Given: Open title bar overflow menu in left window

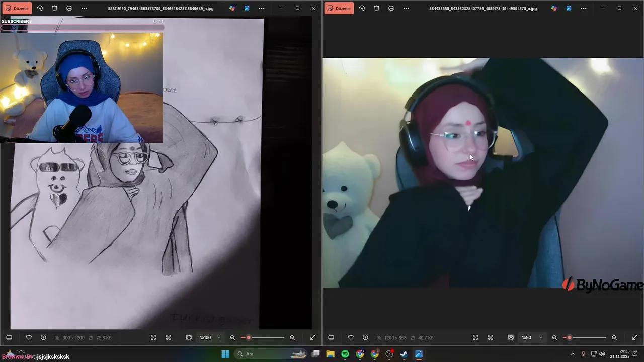Looking at the screenshot, I should tap(262, 8).
